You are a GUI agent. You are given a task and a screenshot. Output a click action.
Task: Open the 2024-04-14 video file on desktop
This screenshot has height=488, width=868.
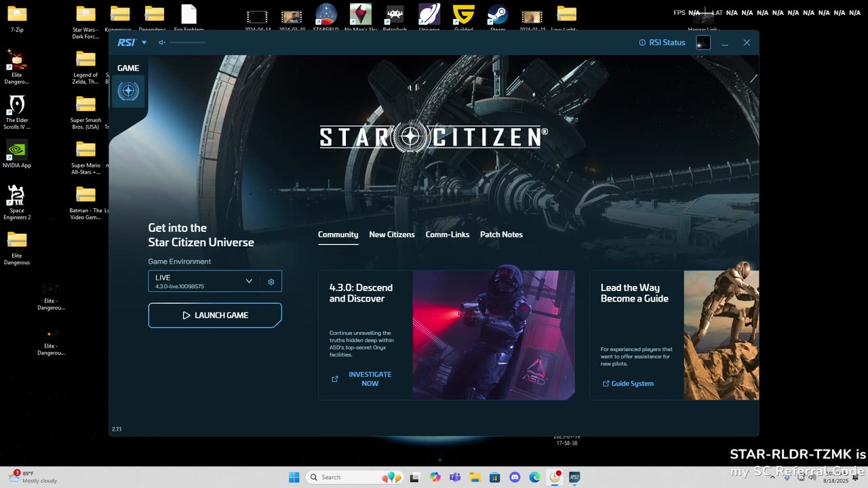pos(257,19)
